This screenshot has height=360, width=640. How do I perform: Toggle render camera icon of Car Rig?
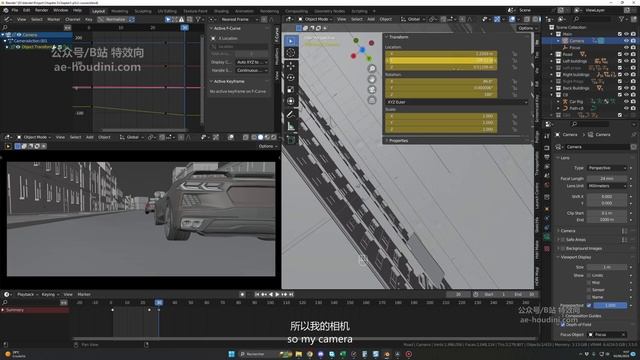(633, 102)
